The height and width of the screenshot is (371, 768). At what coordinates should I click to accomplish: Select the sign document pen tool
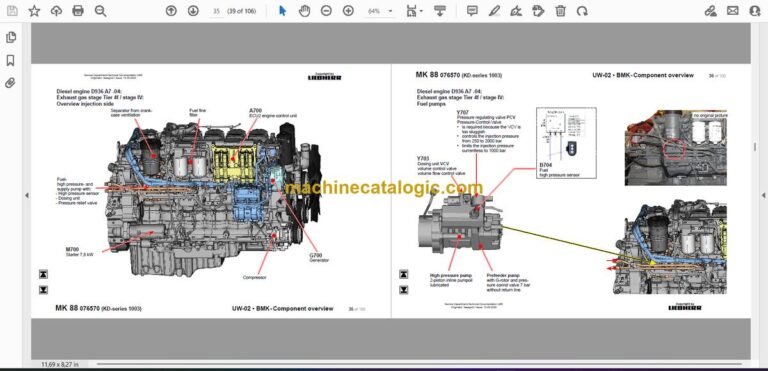516,11
